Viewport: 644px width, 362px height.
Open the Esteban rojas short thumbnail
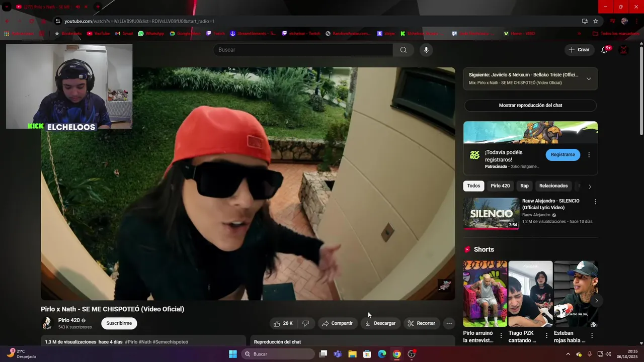pos(576,294)
